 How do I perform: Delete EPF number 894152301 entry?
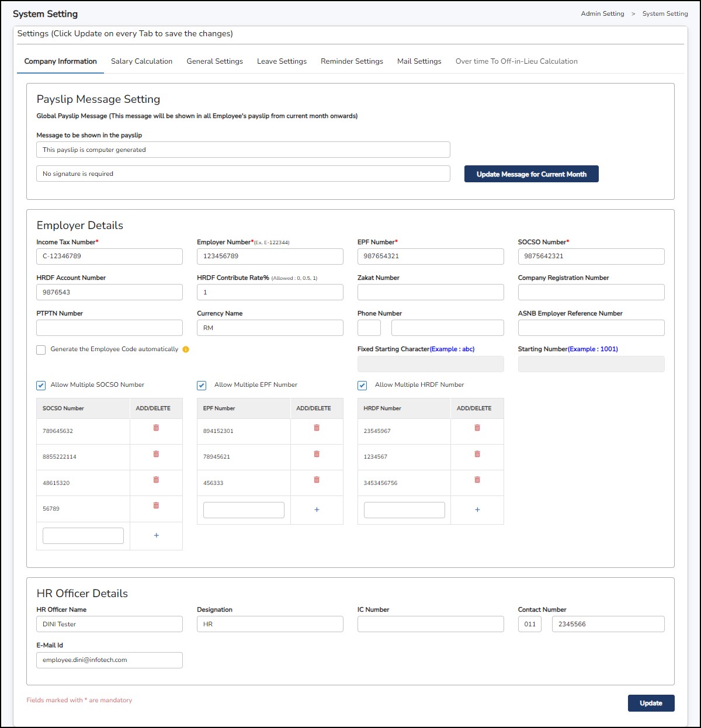tap(317, 428)
